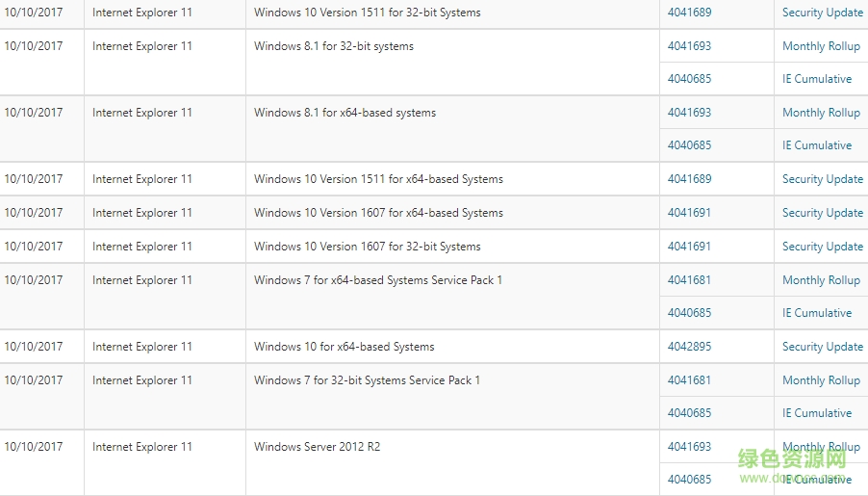Open KB 4041691 for Windows 10 1607 x64
The height and width of the screenshot is (496, 868).
coord(689,213)
